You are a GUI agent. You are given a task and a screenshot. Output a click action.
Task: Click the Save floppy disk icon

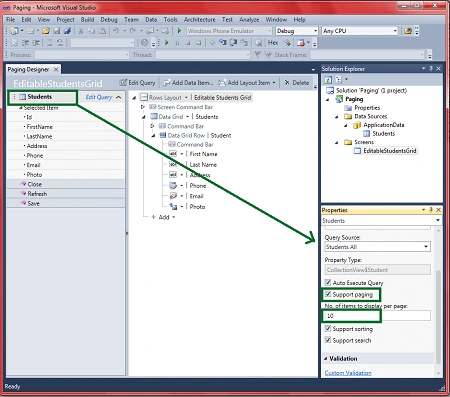coord(57,31)
